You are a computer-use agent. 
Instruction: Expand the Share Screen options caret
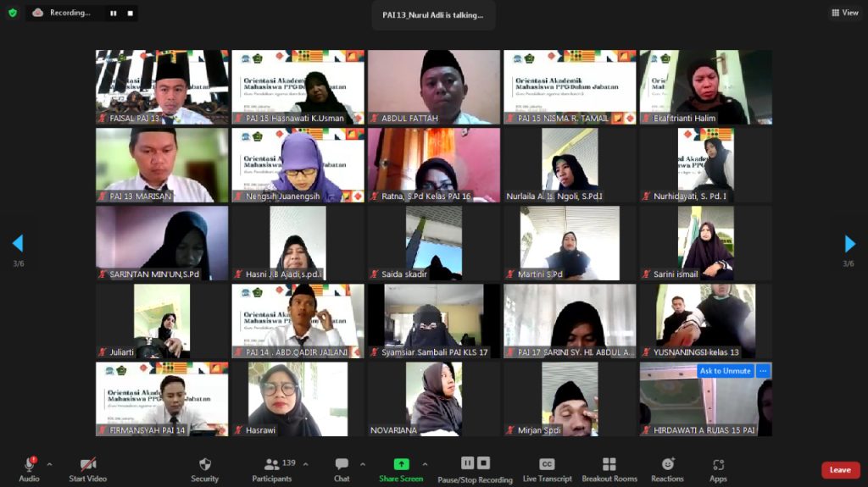tap(425, 464)
